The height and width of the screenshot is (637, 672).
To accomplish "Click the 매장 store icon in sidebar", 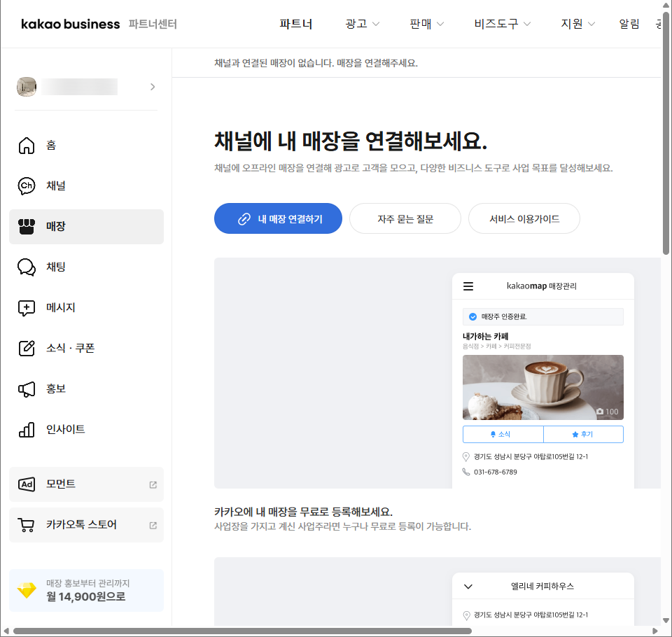I will [27, 226].
